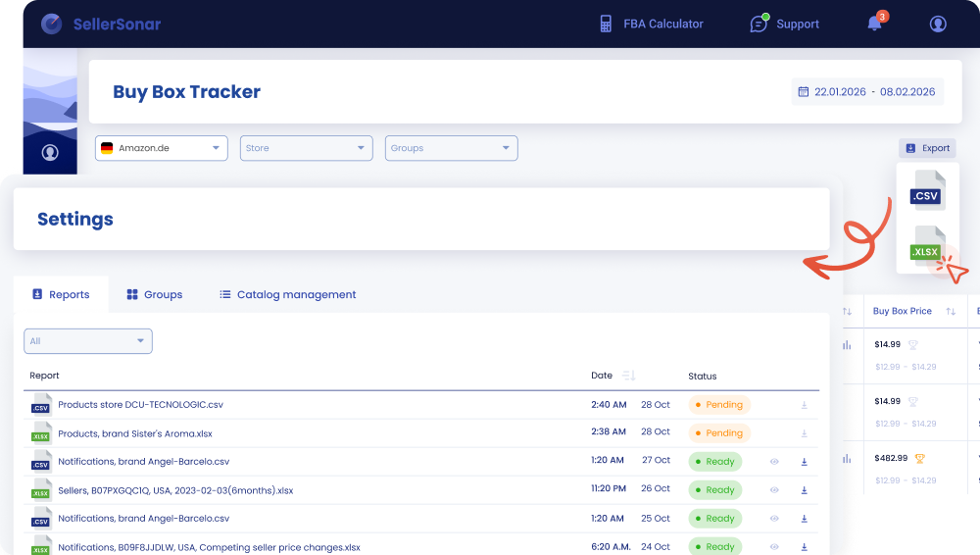Switch to the Catalog management tab

(x=287, y=295)
